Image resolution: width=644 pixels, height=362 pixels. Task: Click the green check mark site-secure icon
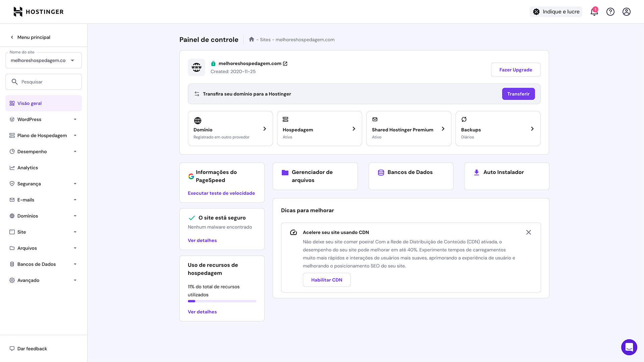pos(192,218)
